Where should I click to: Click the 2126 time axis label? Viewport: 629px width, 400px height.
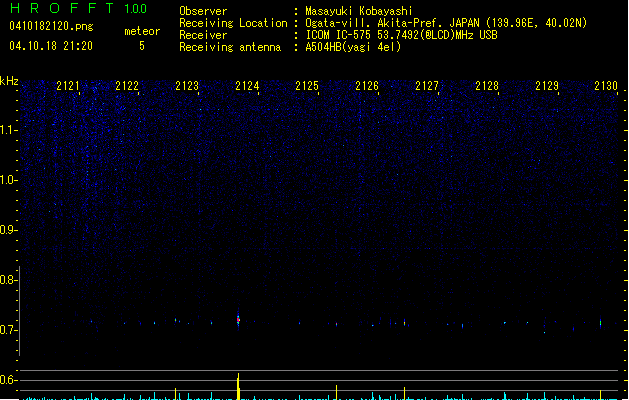(x=367, y=86)
